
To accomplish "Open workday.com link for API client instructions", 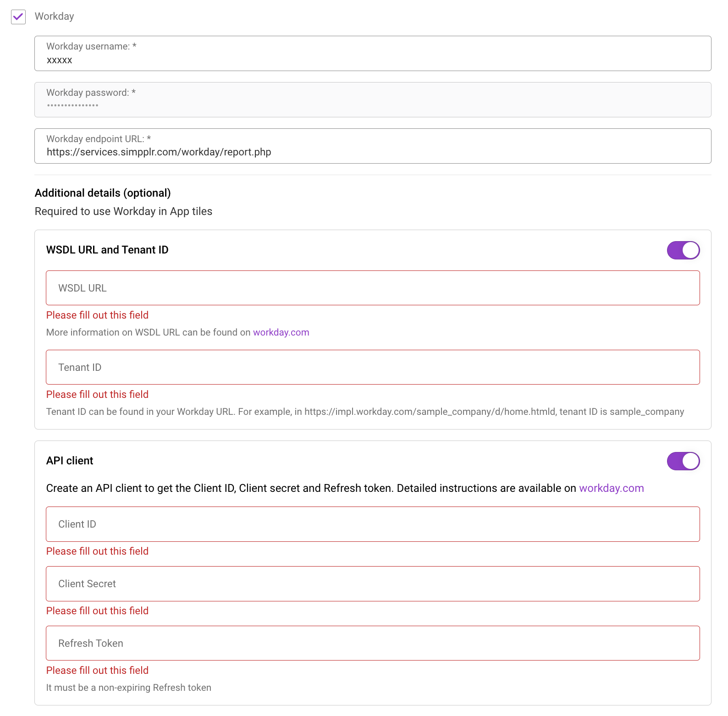I will 611,488.
